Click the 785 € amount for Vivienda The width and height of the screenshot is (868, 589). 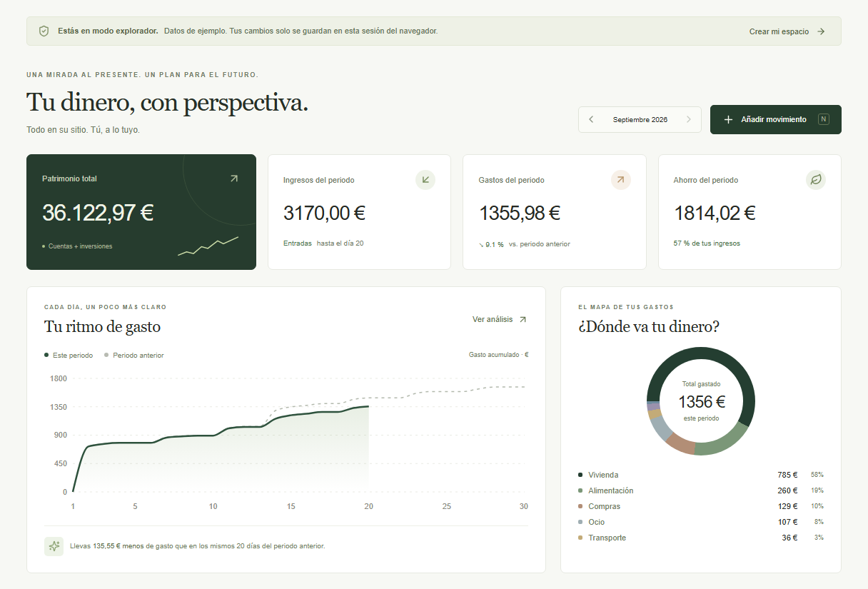(x=788, y=475)
